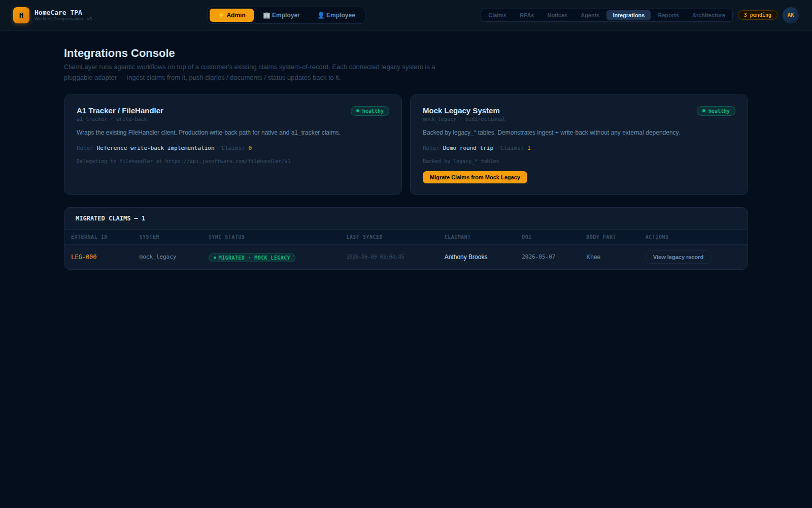Image resolution: width=812 pixels, height=508 pixels.
Task: Click the MIGRATED · MOCK_LEGACY status pill
Action: pos(252,258)
